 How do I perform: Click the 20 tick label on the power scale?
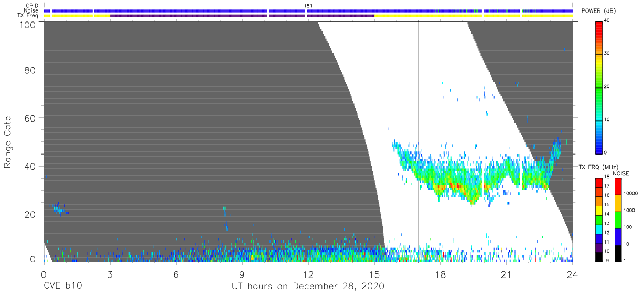click(x=607, y=87)
